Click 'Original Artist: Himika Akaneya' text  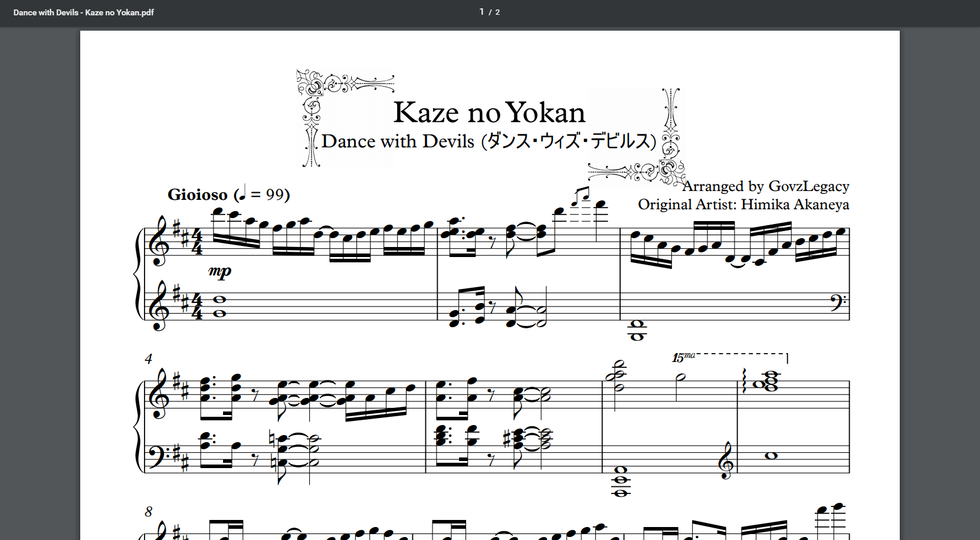pos(743,205)
